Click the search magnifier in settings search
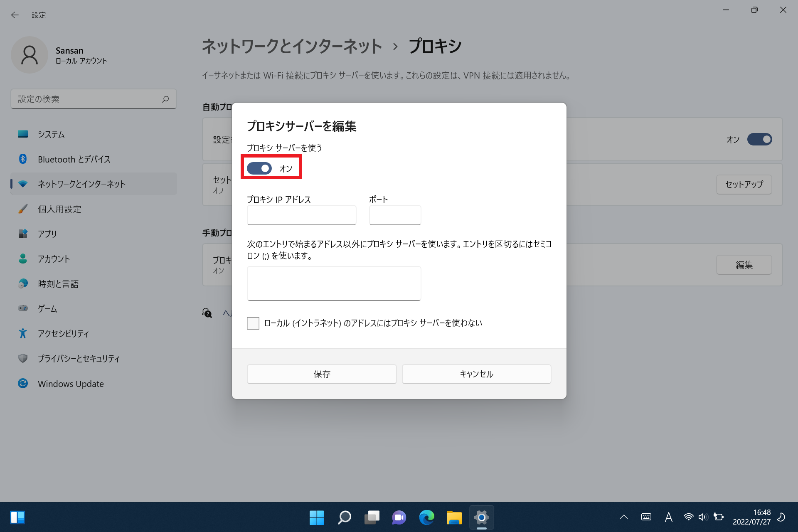The width and height of the screenshot is (798, 532). [165, 99]
